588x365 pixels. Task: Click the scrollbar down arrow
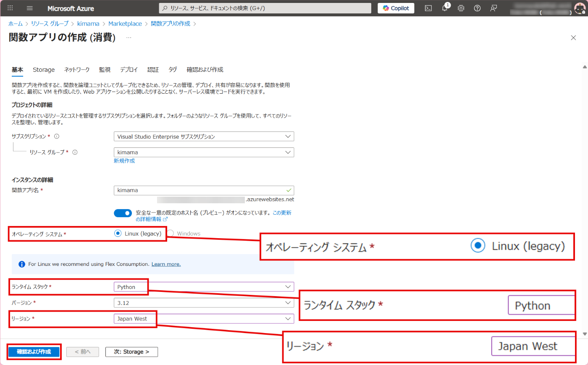pos(585,334)
